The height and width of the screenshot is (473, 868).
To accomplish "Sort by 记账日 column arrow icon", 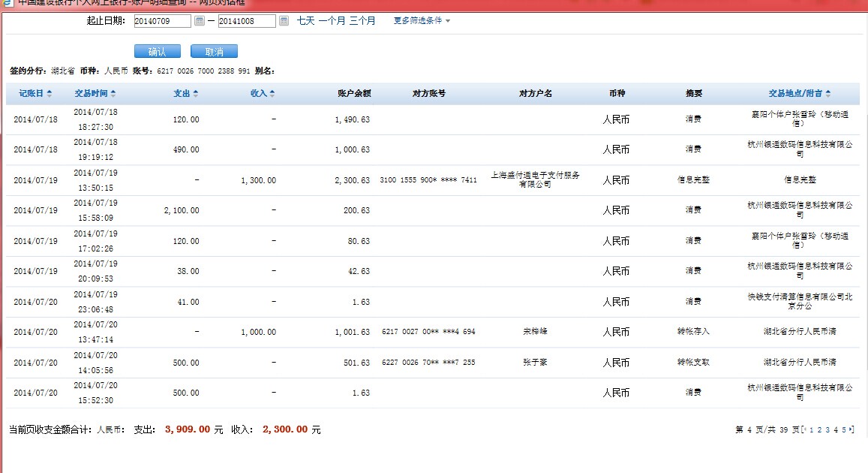I will (x=50, y=94).
